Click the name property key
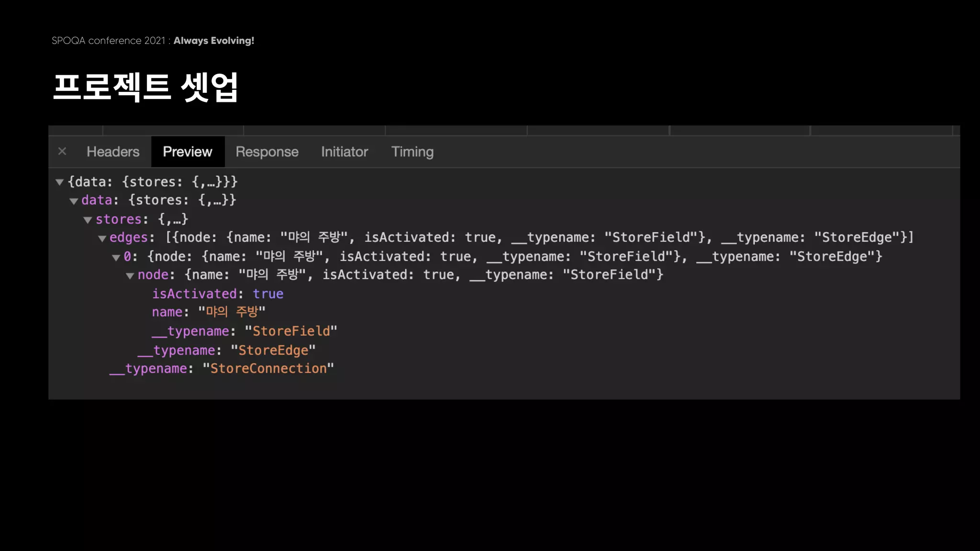Image resolution: width=980 pixels, height=551 pixels. [167, 312]
